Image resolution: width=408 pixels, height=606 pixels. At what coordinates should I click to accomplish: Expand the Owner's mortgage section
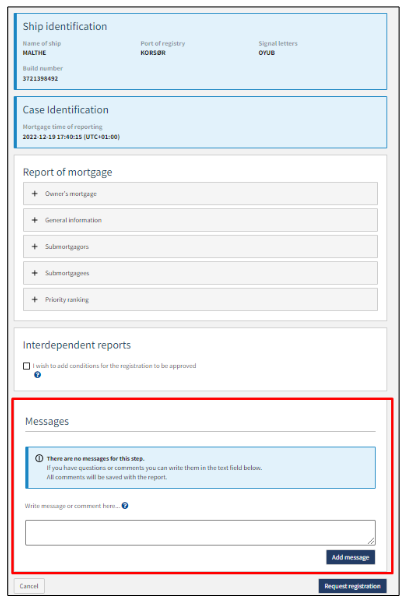point(200,194)
